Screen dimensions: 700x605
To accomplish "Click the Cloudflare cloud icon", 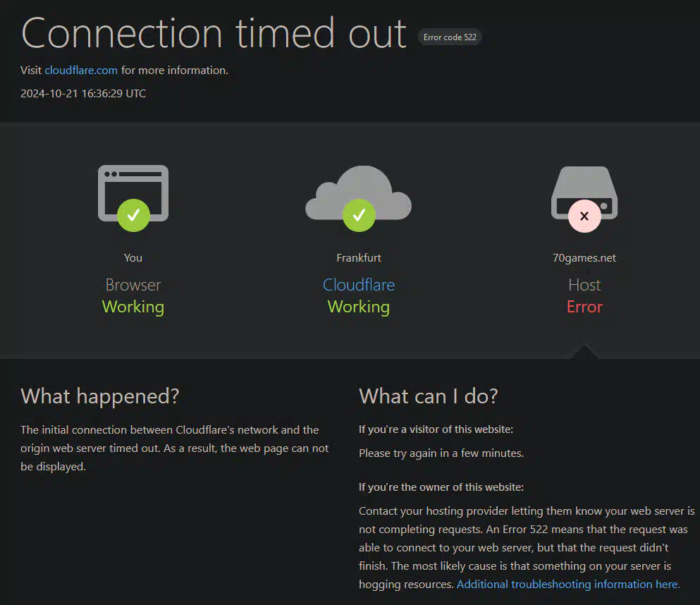I will (359, 193).
